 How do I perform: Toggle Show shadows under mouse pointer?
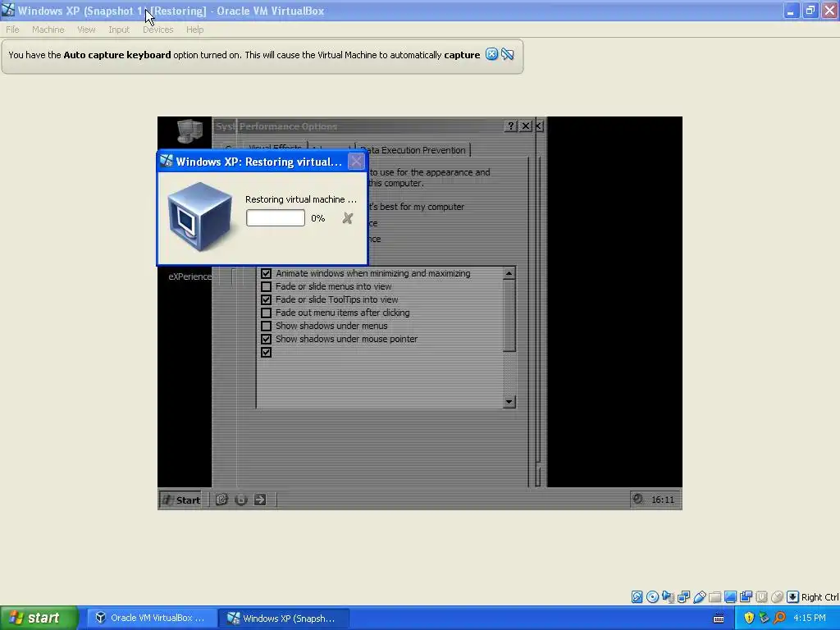[x=266, y=339]
